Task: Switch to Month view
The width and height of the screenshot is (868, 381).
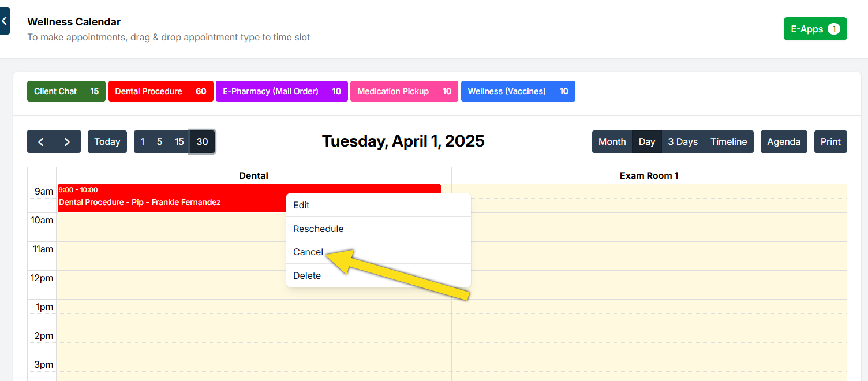Action: (x=612, y=142)
